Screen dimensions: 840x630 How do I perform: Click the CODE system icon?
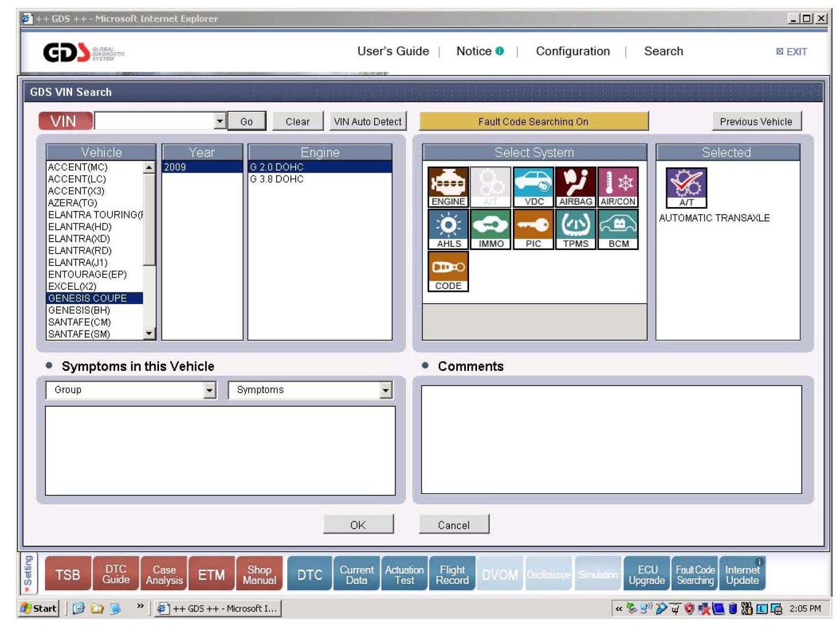point(448,271)
